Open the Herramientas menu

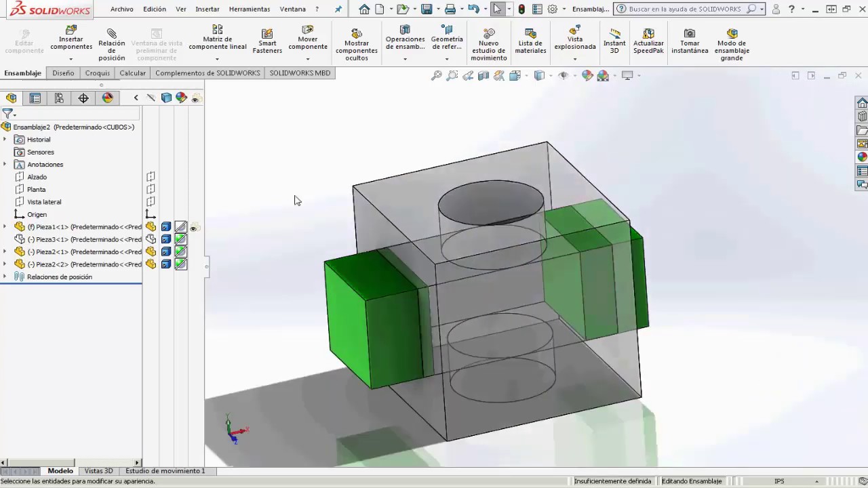point(250,9)
